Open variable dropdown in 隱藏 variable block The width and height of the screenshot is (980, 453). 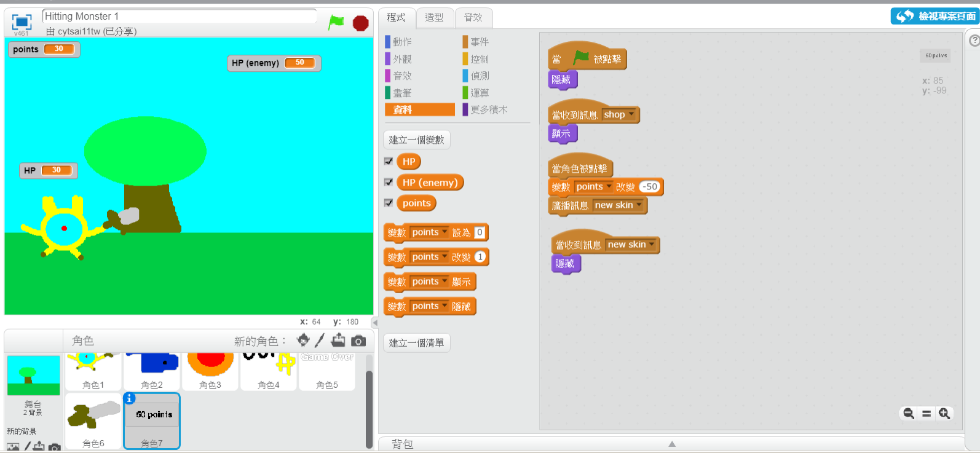430,306
